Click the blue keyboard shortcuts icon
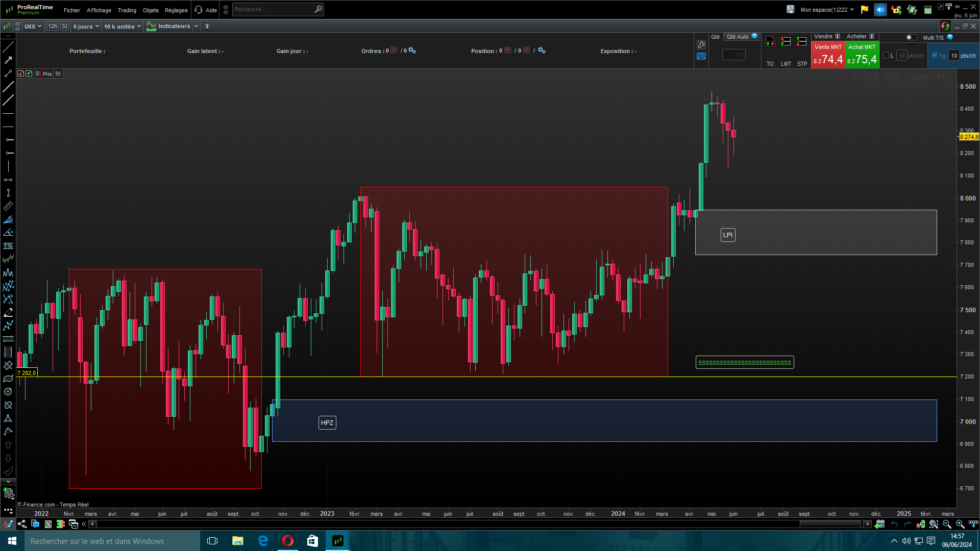Image resolution: width=980 pixels, height=551 pixels. click(701, 57)
